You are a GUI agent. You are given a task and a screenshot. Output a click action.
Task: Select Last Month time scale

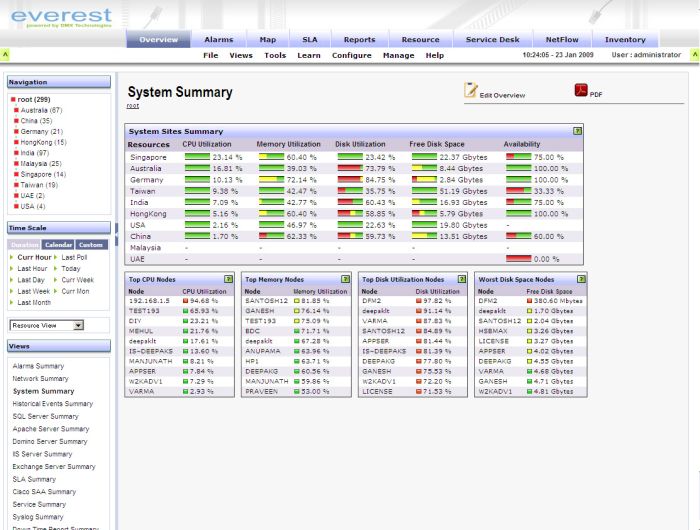34,302
